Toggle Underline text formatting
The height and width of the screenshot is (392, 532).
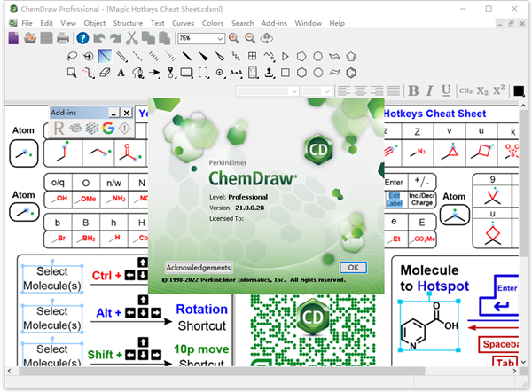pos(444,90)
